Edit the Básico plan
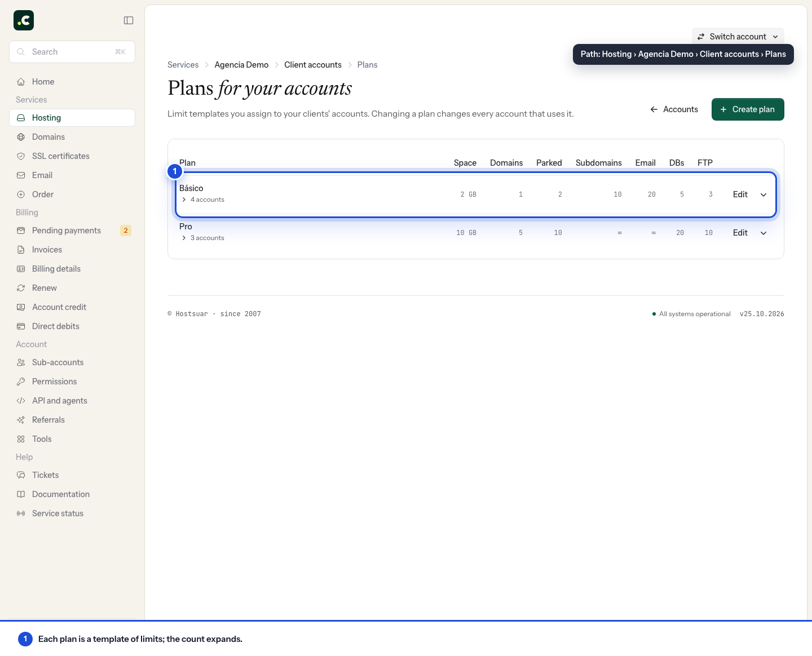This screenshot has height=656, width=812. (x=740, y=194)
